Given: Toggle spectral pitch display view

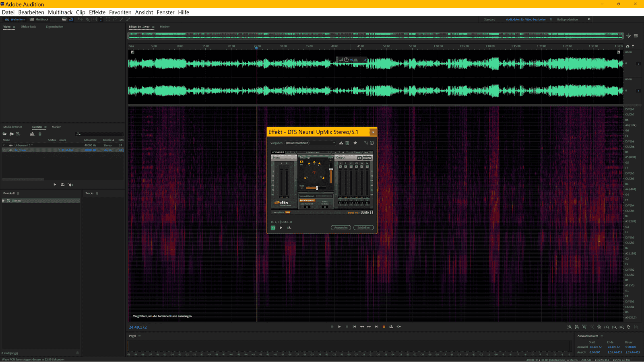Looking at the screenshot, I should [x=71, y=19].
